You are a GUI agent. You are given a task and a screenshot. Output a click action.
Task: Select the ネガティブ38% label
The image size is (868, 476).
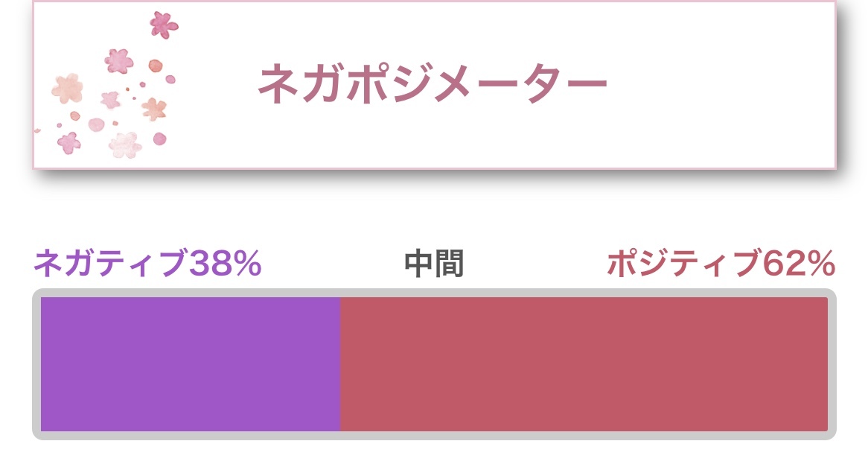(x=147, y=264)
